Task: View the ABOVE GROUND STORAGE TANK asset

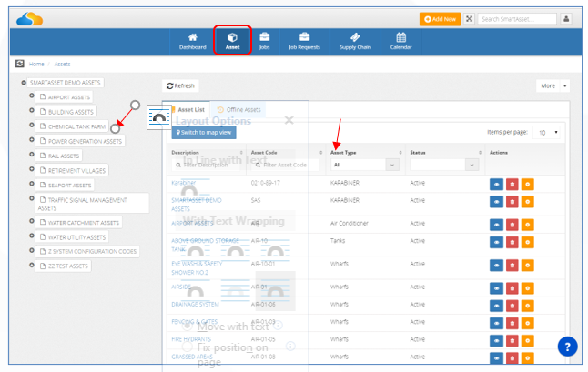Action: (496, 242)
